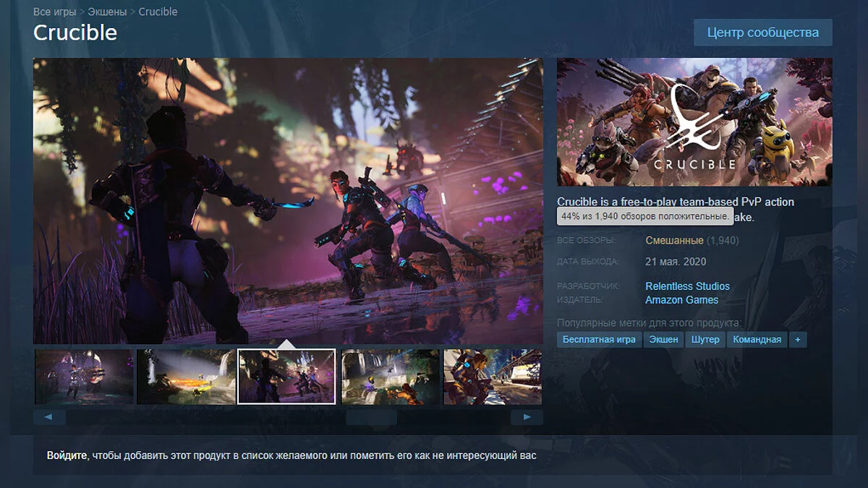Click the left scroll arrow under thumbnails

49,417
